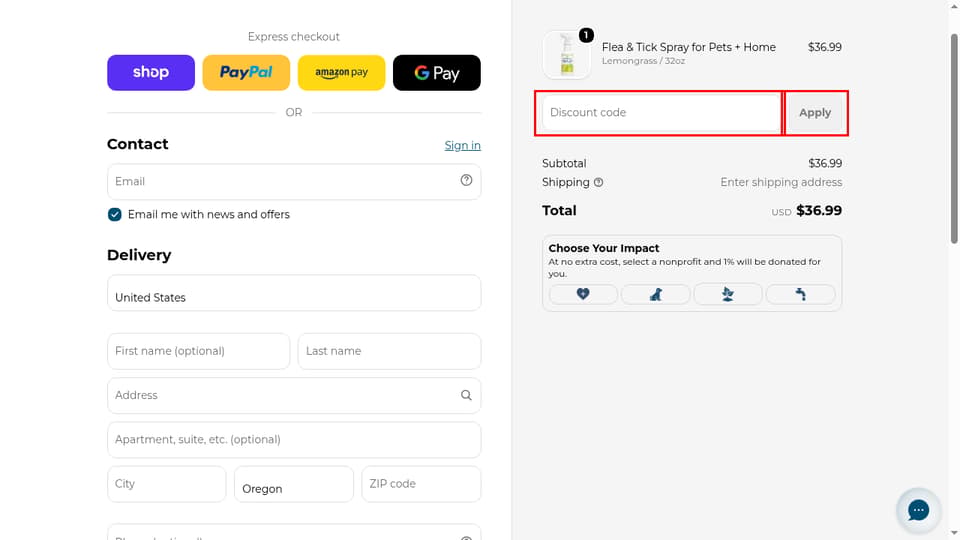The width and height of the screenshot is (960, 540).
Task: Click the Discount code field
Action: point(661,113)
